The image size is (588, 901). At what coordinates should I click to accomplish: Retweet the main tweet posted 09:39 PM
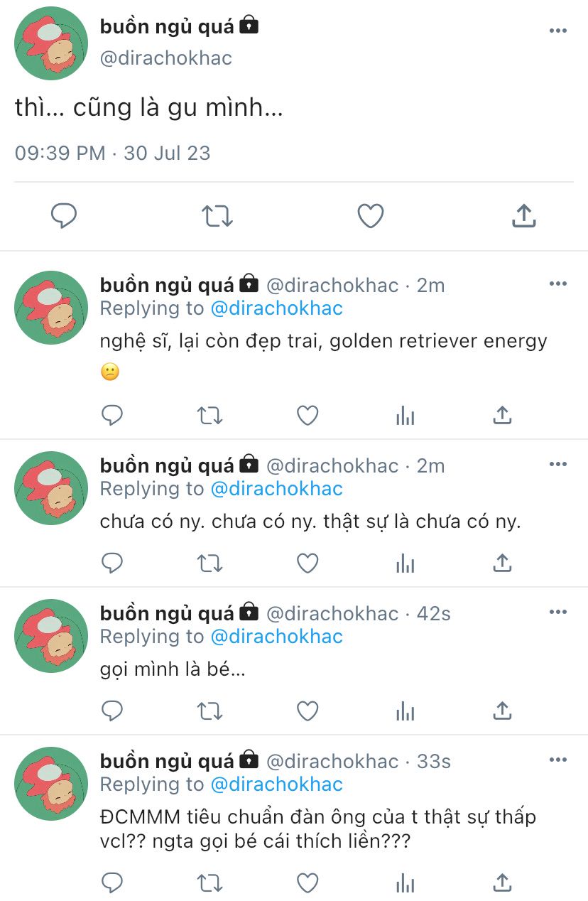point(217,215)
